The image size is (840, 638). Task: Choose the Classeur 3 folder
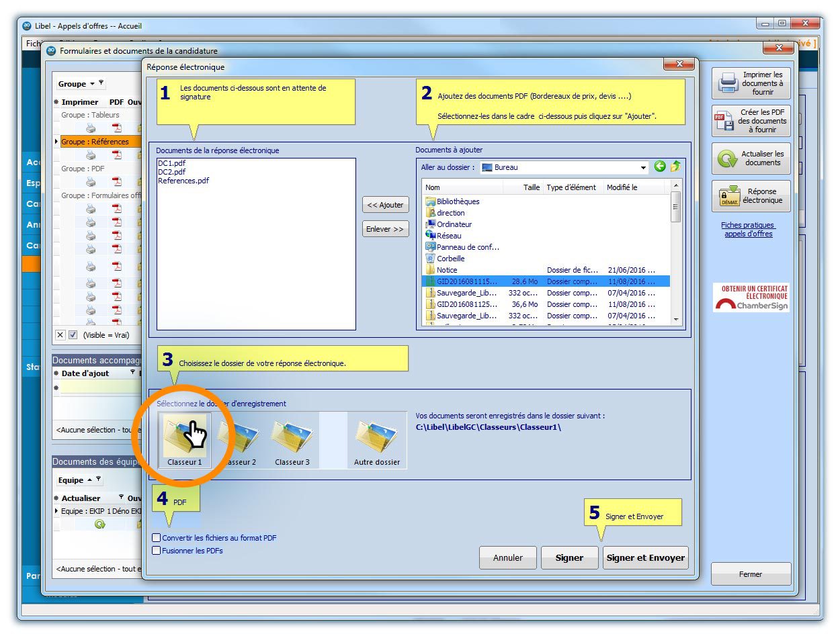point(292,441)
